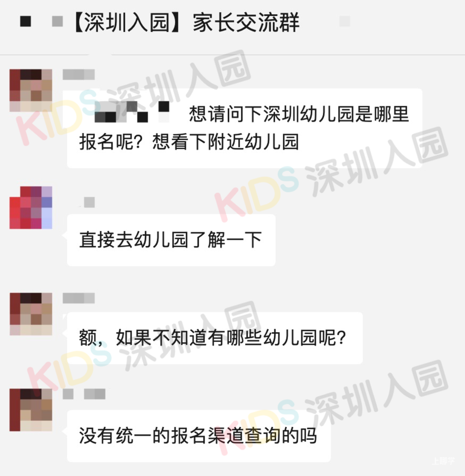The width and height of the screenshot is (465, 476).
Task: Select the message 没有统一的报名渠道查询的吗
Action: 199,436
